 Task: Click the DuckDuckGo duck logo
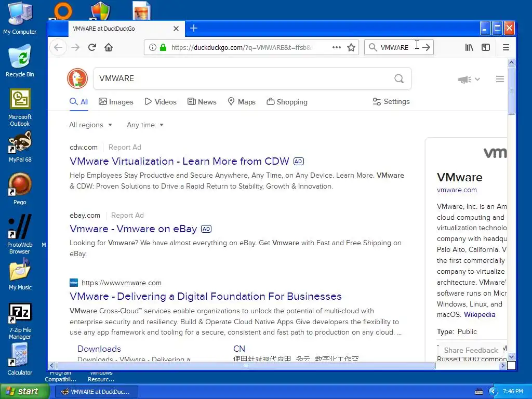(x=77, y=78)
